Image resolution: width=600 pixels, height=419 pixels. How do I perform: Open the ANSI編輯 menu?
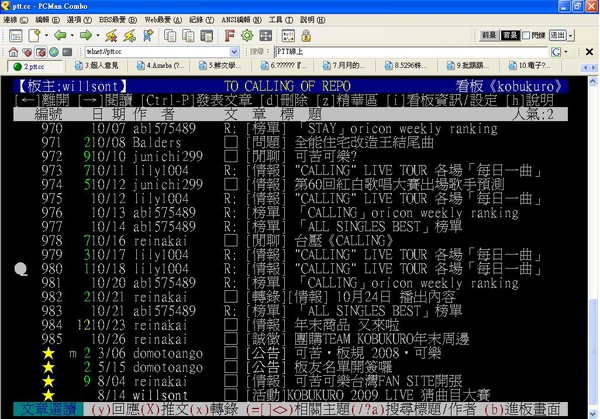click(x=241, y=20)
